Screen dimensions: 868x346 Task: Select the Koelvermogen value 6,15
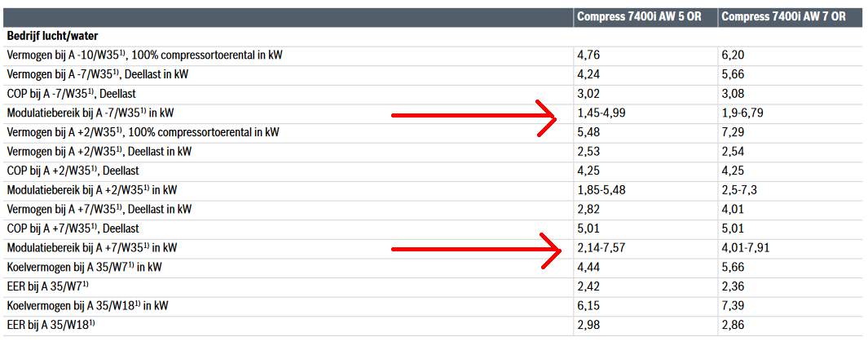(588, 305)
